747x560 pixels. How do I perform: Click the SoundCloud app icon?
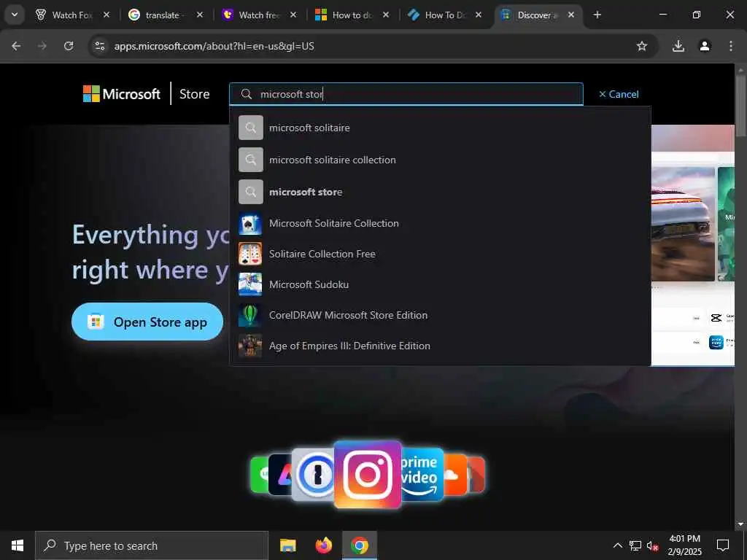[454, 475]
